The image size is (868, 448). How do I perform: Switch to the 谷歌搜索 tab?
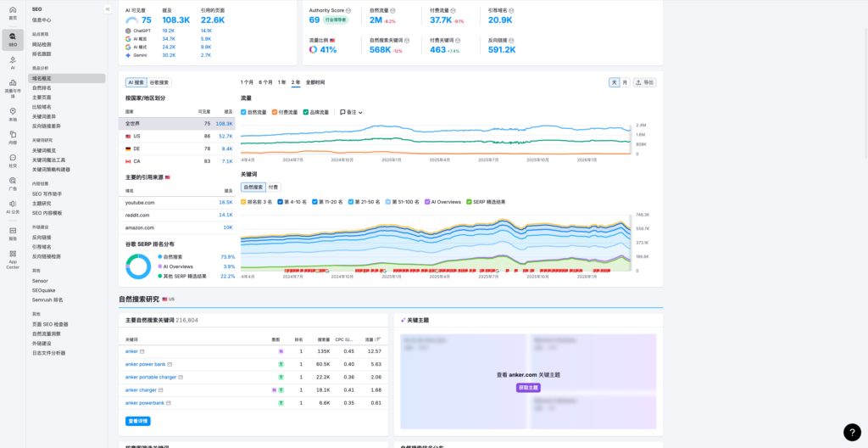[x=159, y=82]
